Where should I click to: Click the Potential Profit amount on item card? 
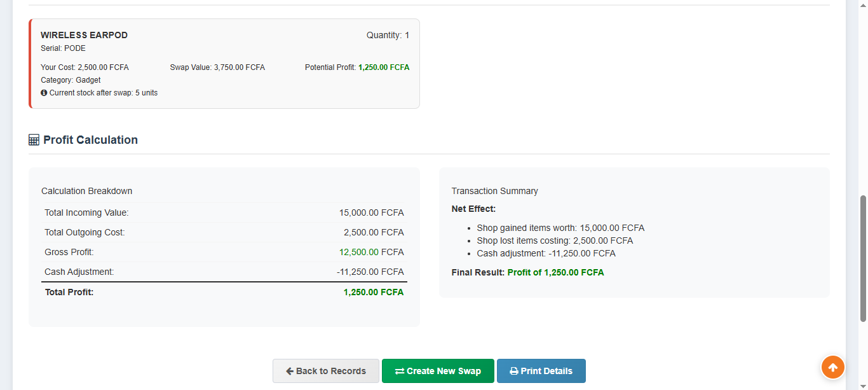(383, 67)
